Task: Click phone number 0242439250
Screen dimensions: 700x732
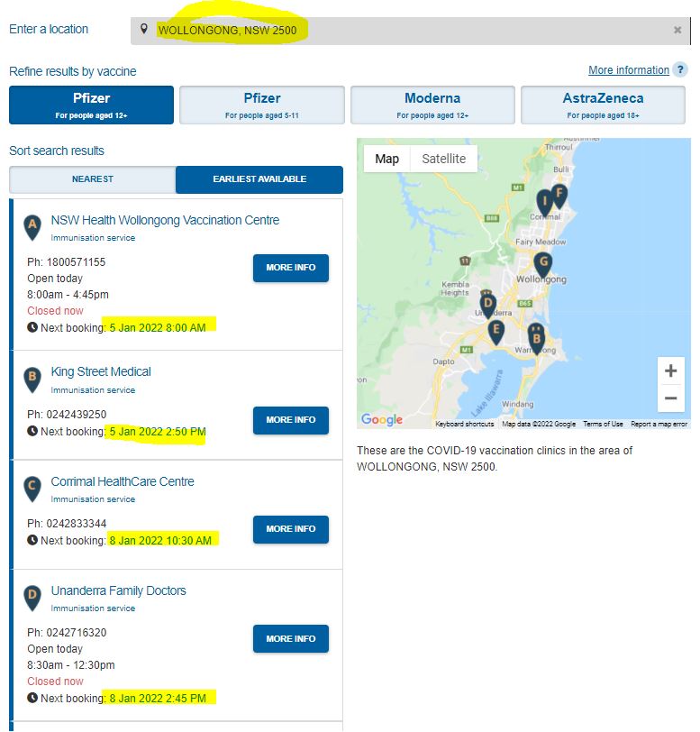Action: point(77,415)
